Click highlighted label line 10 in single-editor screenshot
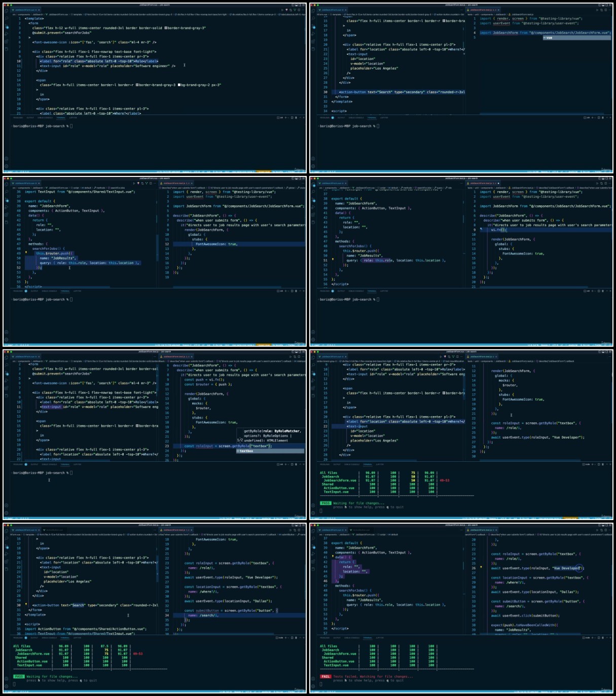The height and width of the screenshot is (696, 616). click(x=99, y=61)
